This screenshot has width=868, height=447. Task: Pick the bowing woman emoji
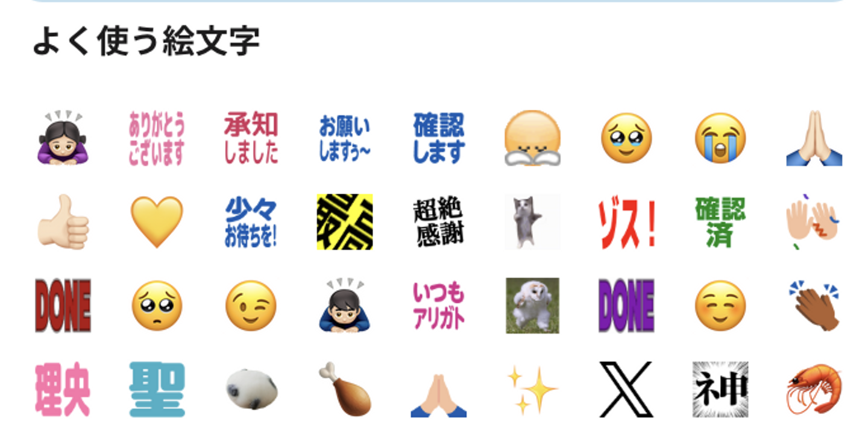pos(63,138)
